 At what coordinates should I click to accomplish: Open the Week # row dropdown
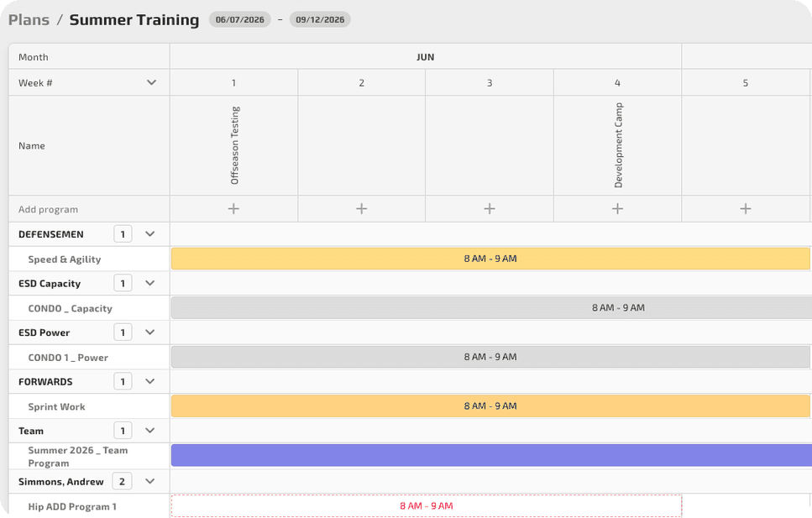(151, 82)
